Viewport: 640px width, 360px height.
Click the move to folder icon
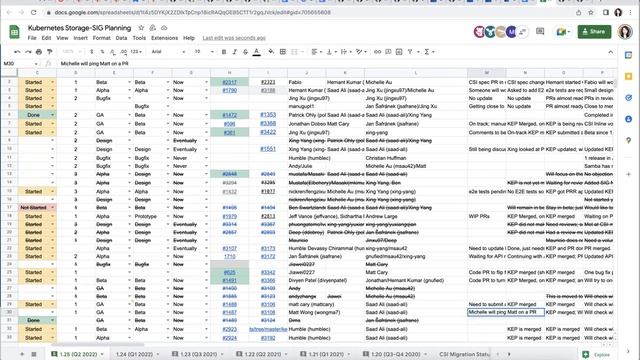coord(153,28)
